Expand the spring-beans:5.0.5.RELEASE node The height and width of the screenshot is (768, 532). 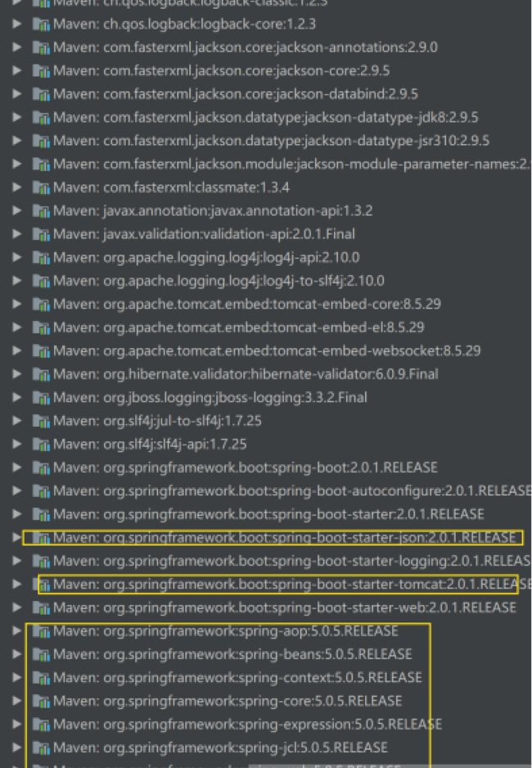16,654
